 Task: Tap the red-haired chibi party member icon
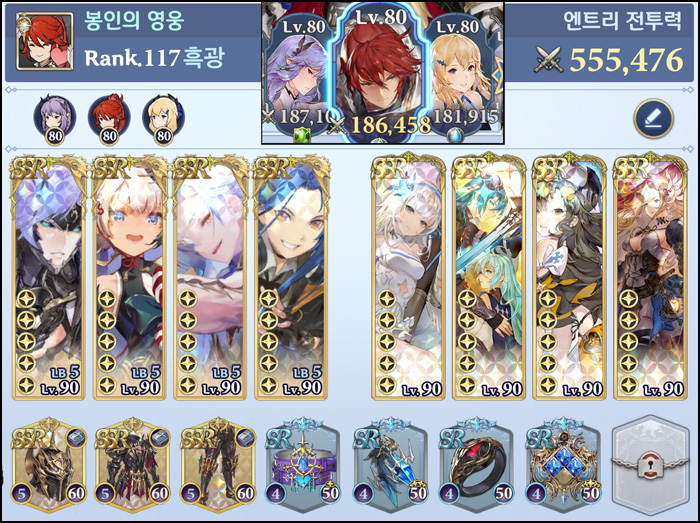109,120
